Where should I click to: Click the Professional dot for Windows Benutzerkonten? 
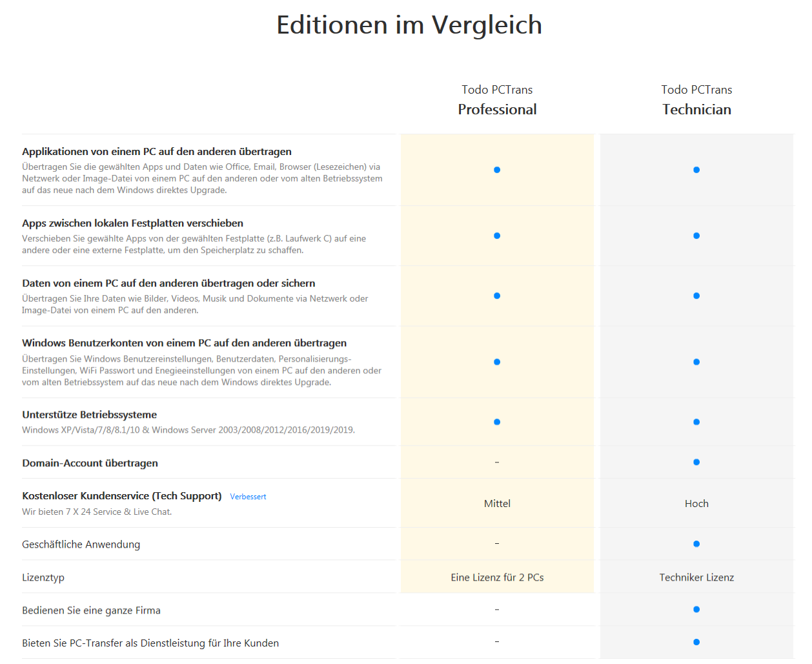pos(497,362)
